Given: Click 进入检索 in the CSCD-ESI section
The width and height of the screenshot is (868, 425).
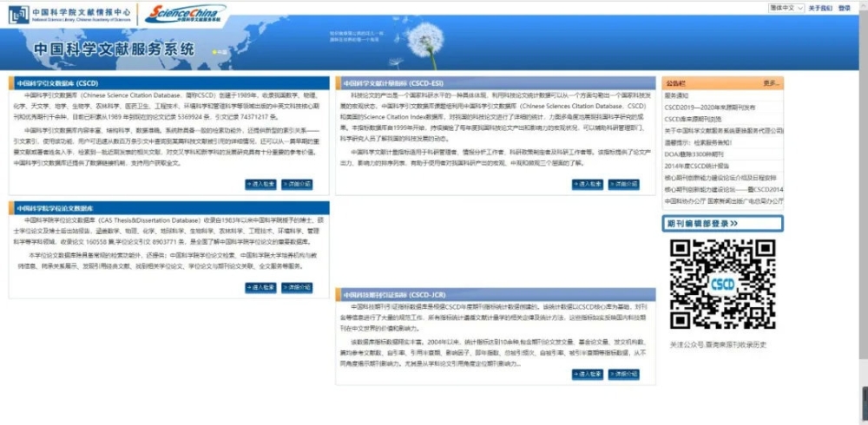Looking at the screenshot, I should (588, 184).
